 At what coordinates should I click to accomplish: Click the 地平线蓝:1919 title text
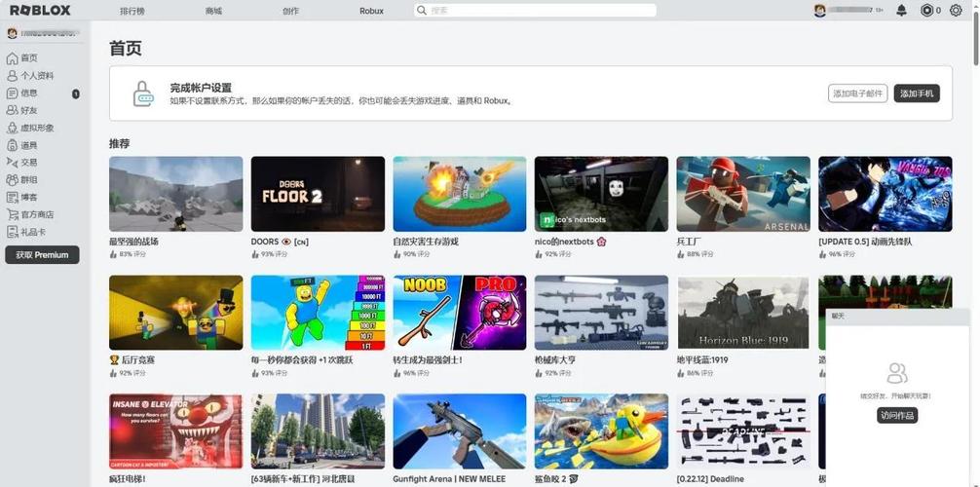click(x=702, y=360)
